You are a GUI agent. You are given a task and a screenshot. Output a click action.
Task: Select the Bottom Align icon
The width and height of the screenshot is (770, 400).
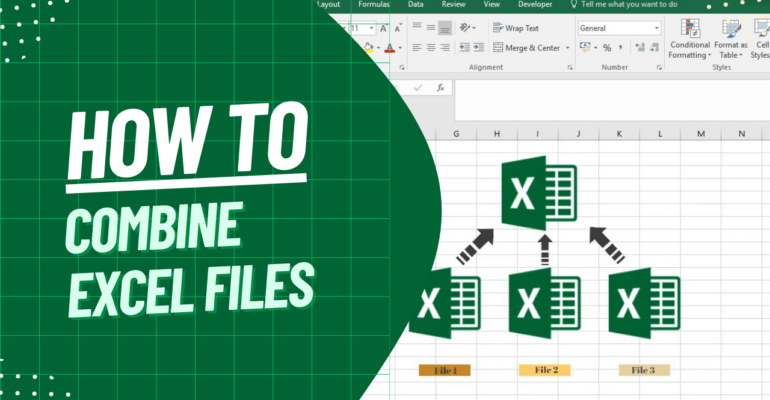pyautogui.click(x=445, y=28)
